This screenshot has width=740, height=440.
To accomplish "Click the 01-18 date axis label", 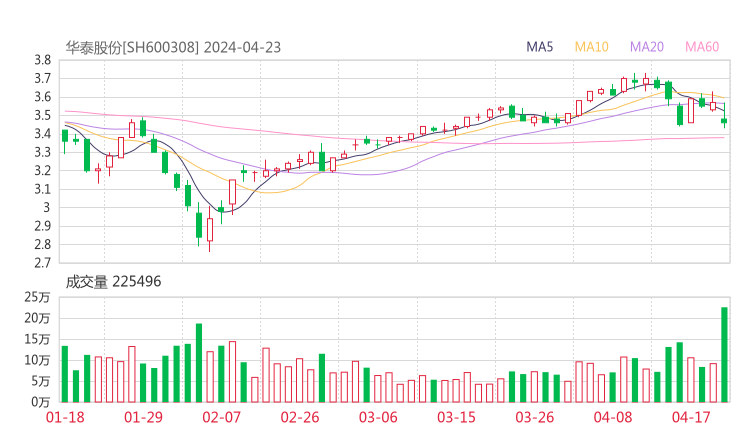I will 65,417.
